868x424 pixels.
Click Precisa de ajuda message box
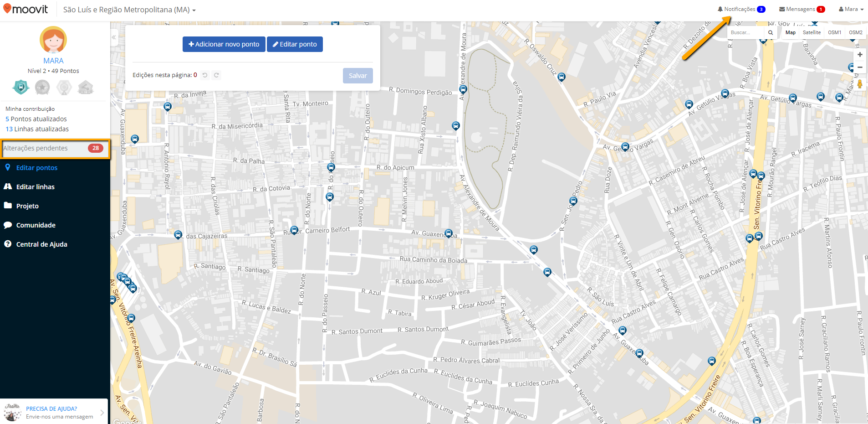coord(54,412)
